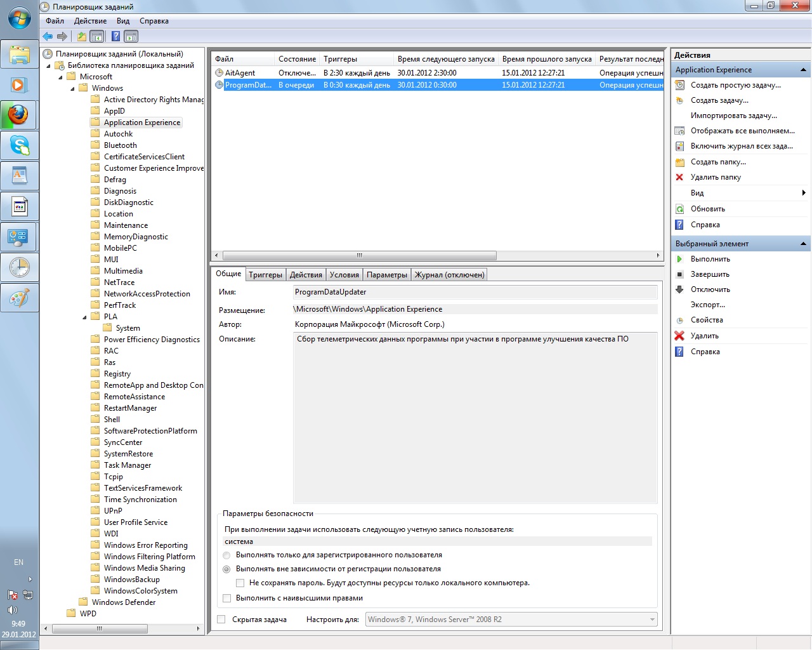Click 'Импортировать задачу...' action
The height and width of the screenshot is (650, 812).
733,116
